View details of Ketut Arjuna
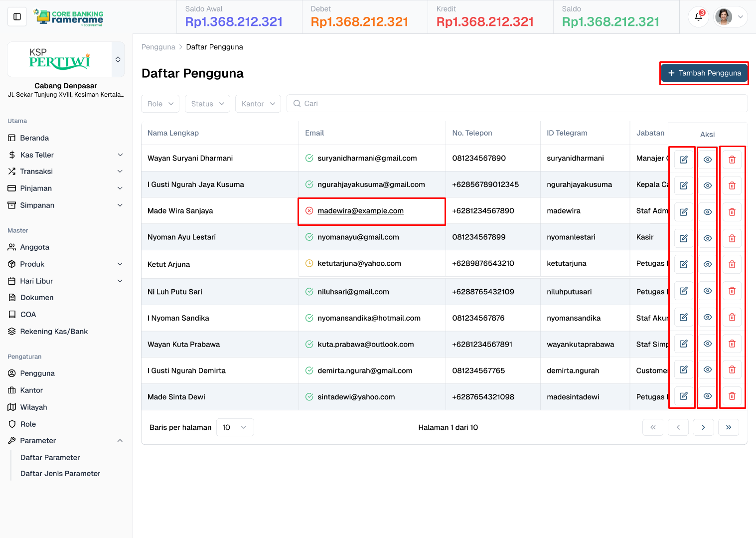This screenshot has width=756, height=538. pyautogui.click(x=707, y=264)
